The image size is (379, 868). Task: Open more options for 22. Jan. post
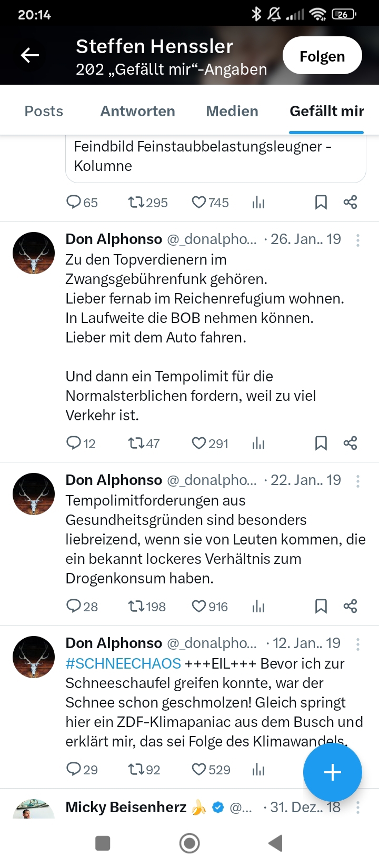358,481
